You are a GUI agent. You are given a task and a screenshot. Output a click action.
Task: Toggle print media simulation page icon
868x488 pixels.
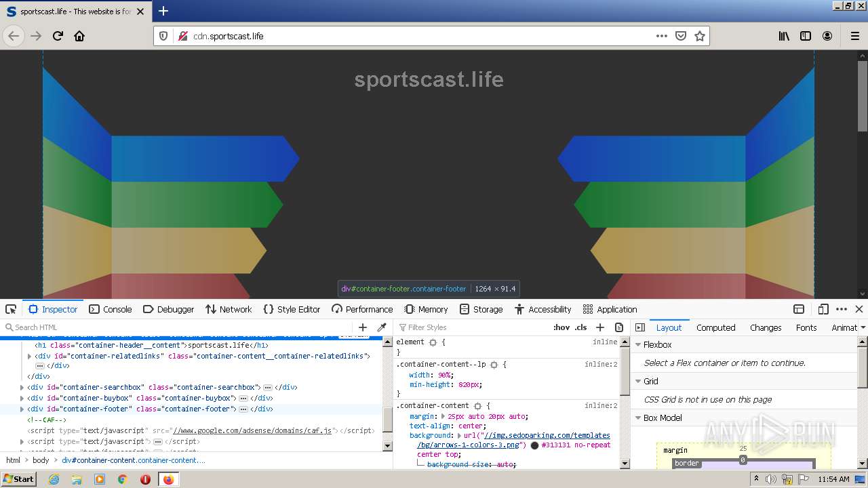click(x=619, y=327)
